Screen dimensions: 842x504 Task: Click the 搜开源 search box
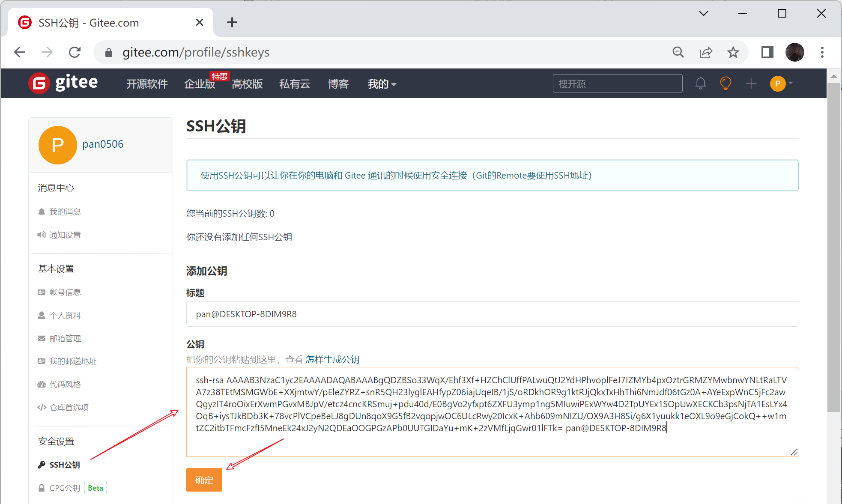tap(617, 84)
